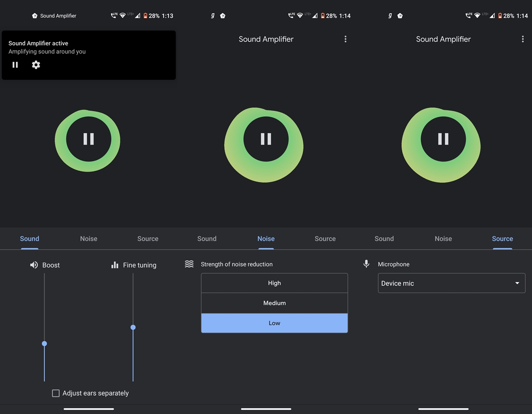Open the Device mic dropdown
The height and width of the screenshot is (414, 532).
(451, 283)
